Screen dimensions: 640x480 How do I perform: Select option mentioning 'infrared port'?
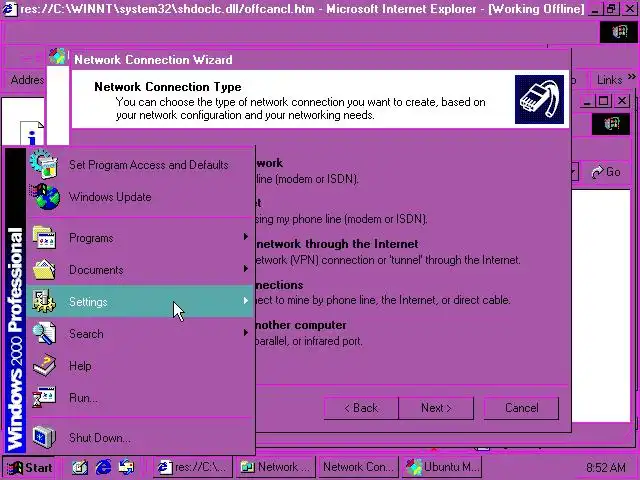[309, 341]
